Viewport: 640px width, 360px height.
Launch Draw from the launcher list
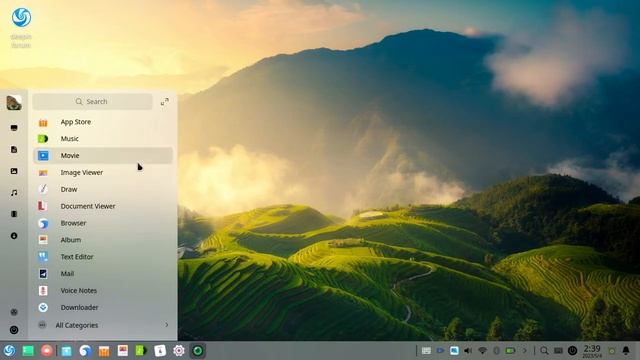click(x=102, y=189)
